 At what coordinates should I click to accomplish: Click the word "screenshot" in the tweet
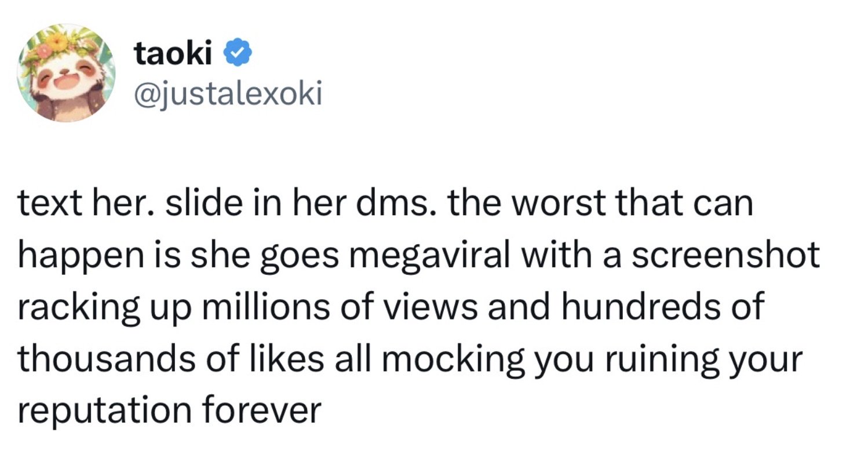click(x=725, y=256)
